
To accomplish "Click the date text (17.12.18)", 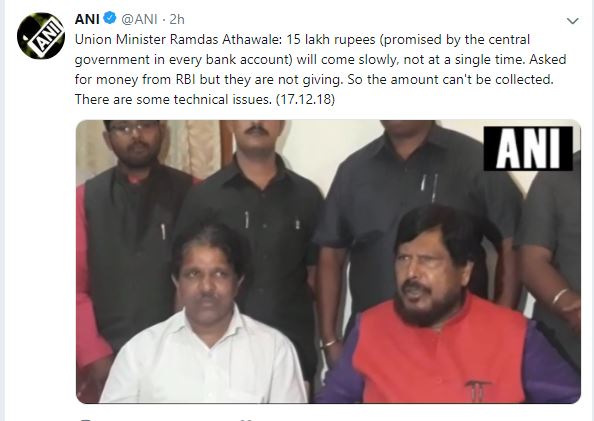I will 306,99.
